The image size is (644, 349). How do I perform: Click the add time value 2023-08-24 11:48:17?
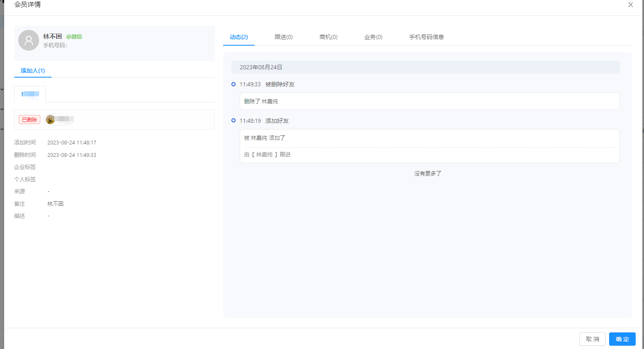(72, 142)
